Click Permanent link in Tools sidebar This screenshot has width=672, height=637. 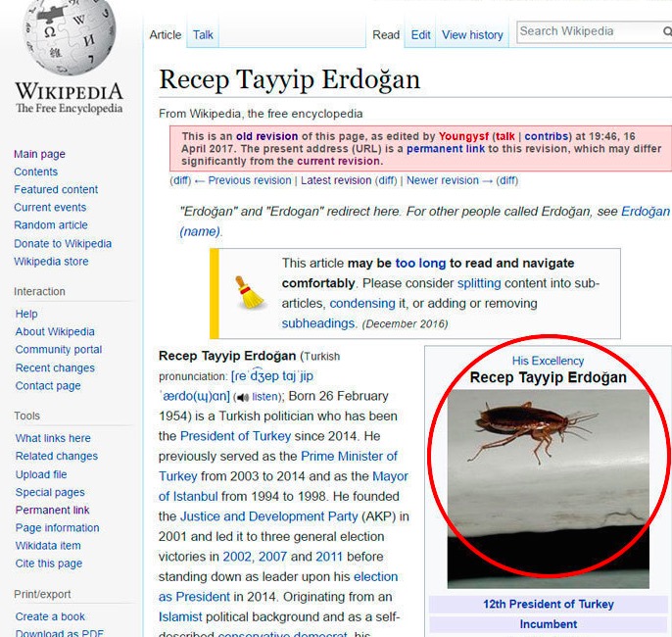point(52,511)
